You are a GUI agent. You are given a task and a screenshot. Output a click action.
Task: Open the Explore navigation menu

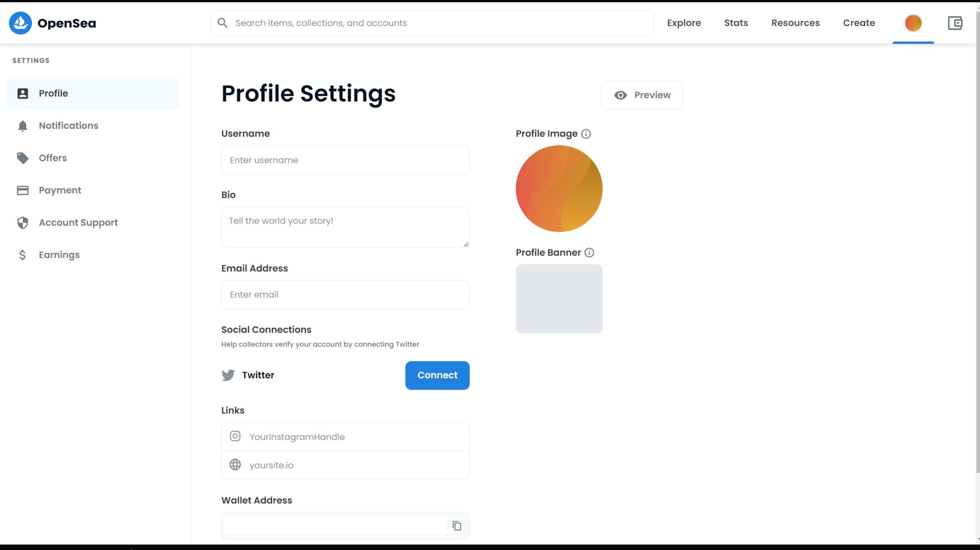click(x=684, y=23)
